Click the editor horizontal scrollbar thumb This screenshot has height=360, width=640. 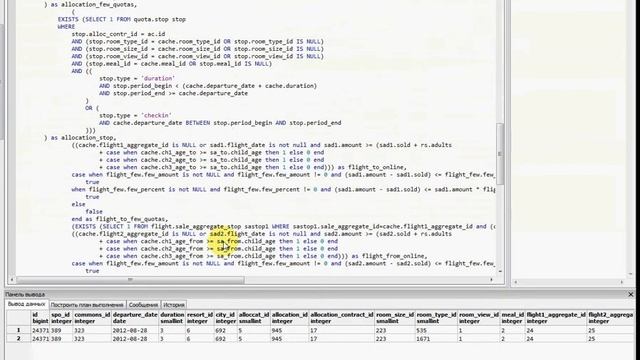(x=130, y=280)
